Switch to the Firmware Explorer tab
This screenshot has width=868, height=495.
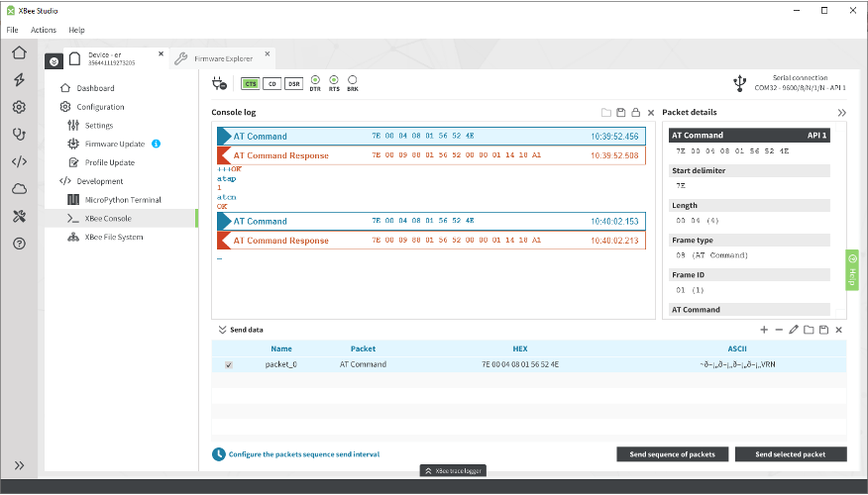click(224, 58)
